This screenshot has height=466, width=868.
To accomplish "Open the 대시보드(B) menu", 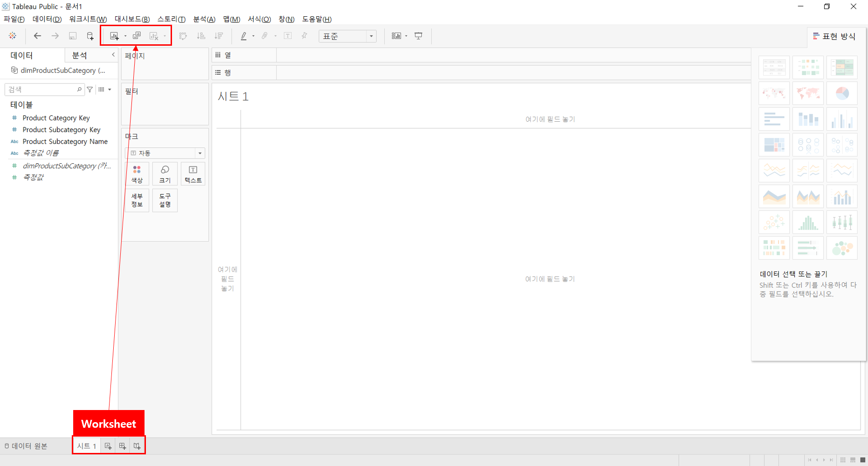I will point(132,19).
